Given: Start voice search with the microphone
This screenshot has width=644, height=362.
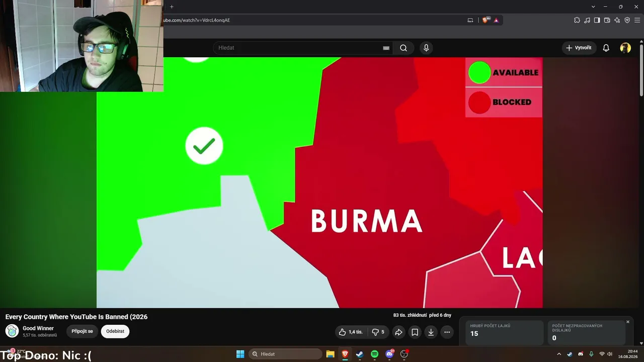Looking at the screenshot, I should pyautogui.click(x=426, y=48).
